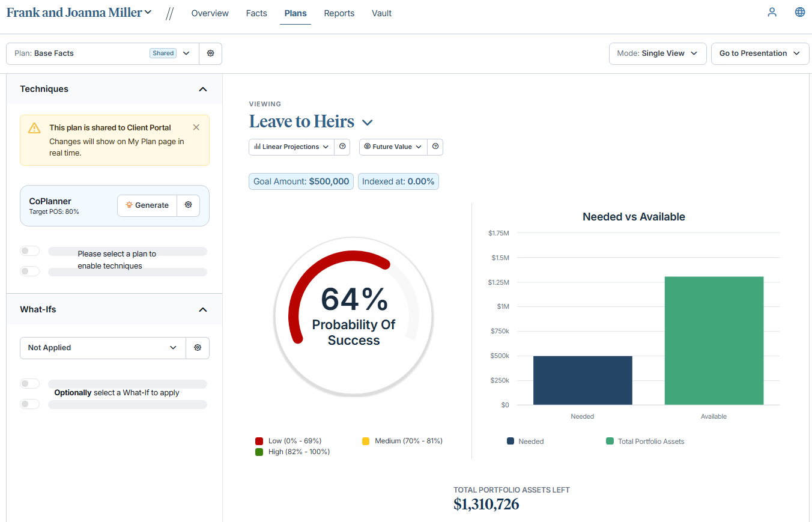Collapse the Techniques section
This screenshot has height=522, width=812.
(202, 89)
